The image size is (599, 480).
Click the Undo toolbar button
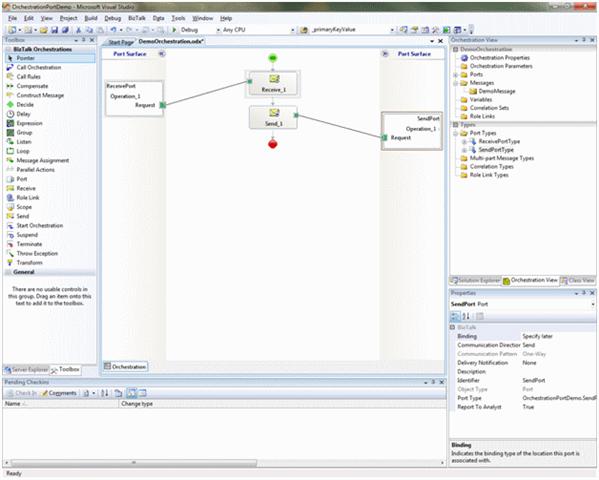click(113, 30)
